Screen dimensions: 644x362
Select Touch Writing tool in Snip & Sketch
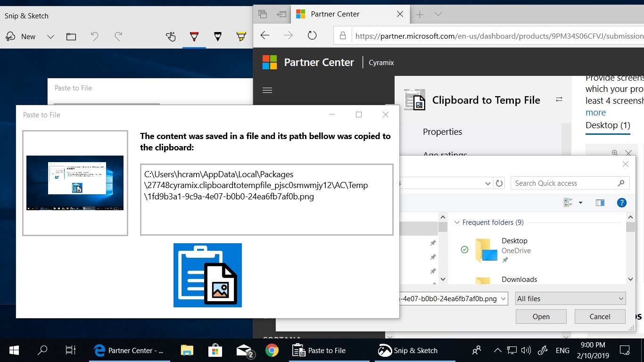[x=171, y=36]
